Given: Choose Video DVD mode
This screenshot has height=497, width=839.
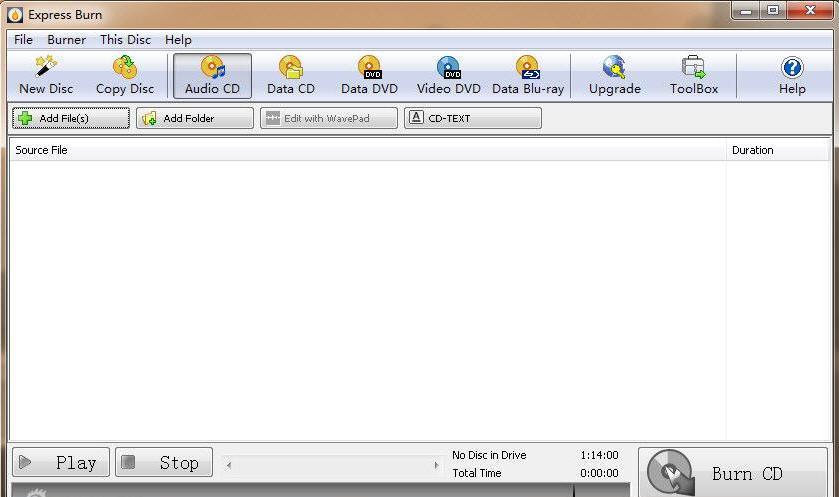Looking at the screenshot, I should 448,76.
